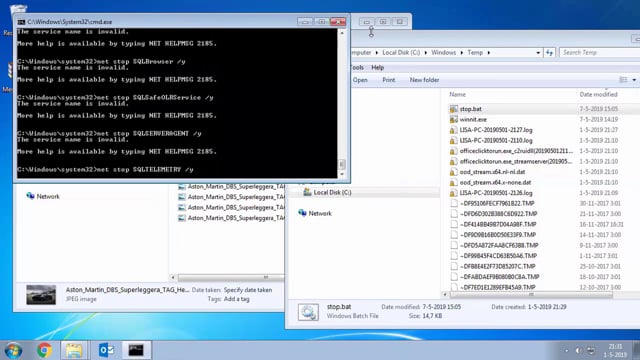Expand the arrow after Temp in the breadcrumb

pos(489,53)
